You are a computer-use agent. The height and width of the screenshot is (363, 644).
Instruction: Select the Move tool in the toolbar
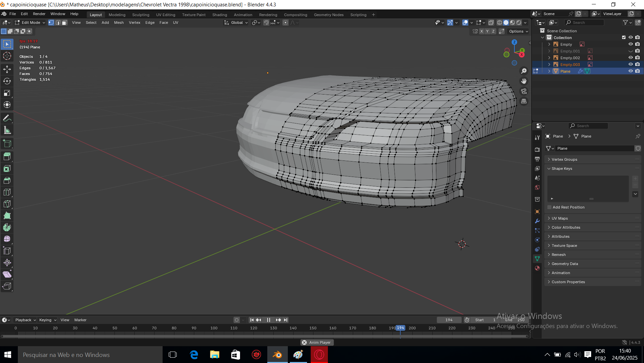click(x=7, y=69)
